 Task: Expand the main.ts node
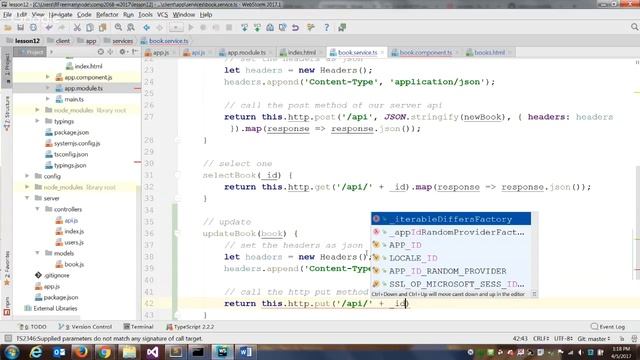tap(47, 99)
